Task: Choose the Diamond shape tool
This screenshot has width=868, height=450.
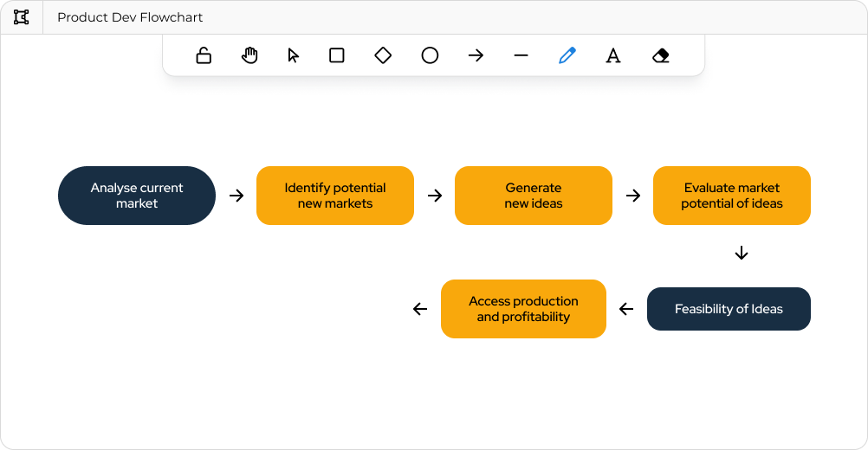Action: point(383,55)
